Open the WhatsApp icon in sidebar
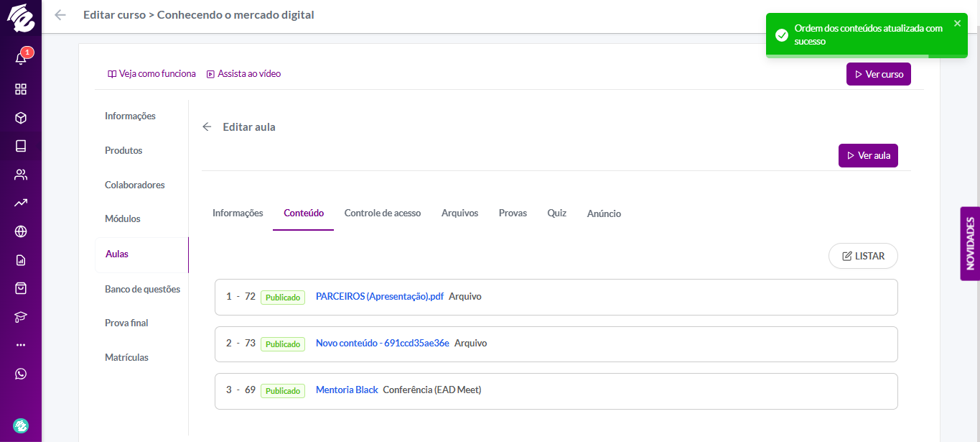The image size is (980, 442). point(21,374)
